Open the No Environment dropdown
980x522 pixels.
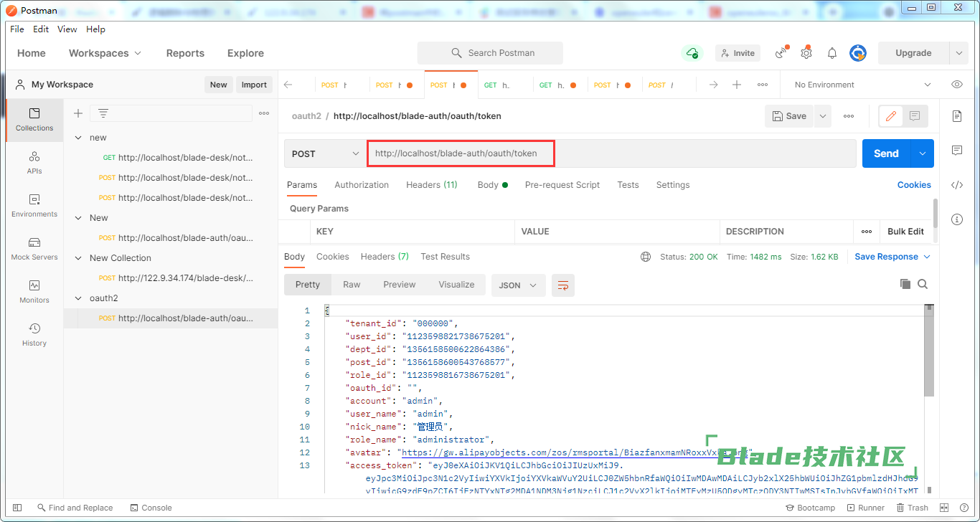(x=862, y=85)
